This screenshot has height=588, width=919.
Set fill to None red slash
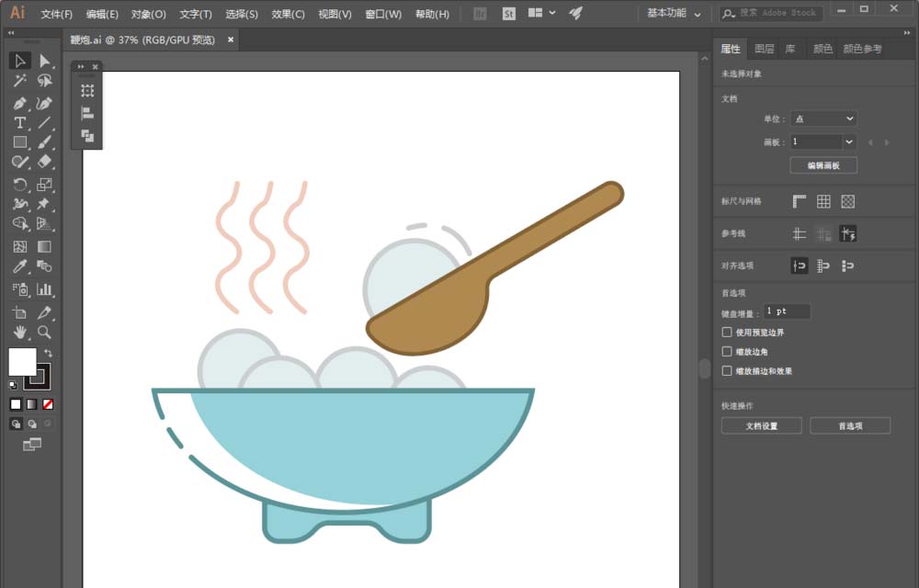point(48,404)
